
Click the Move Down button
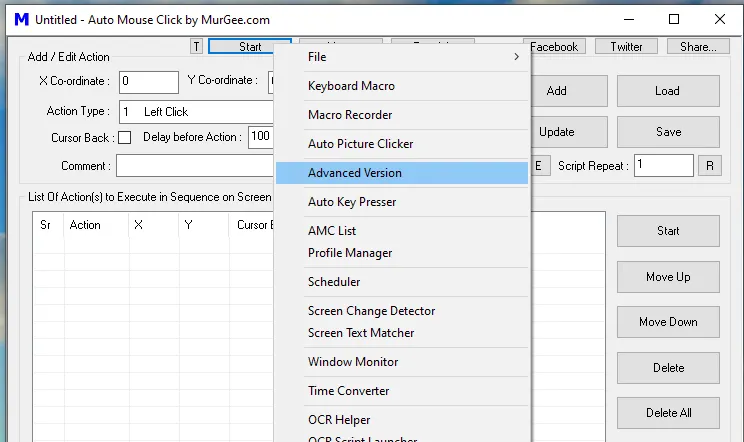click(668, 322)
